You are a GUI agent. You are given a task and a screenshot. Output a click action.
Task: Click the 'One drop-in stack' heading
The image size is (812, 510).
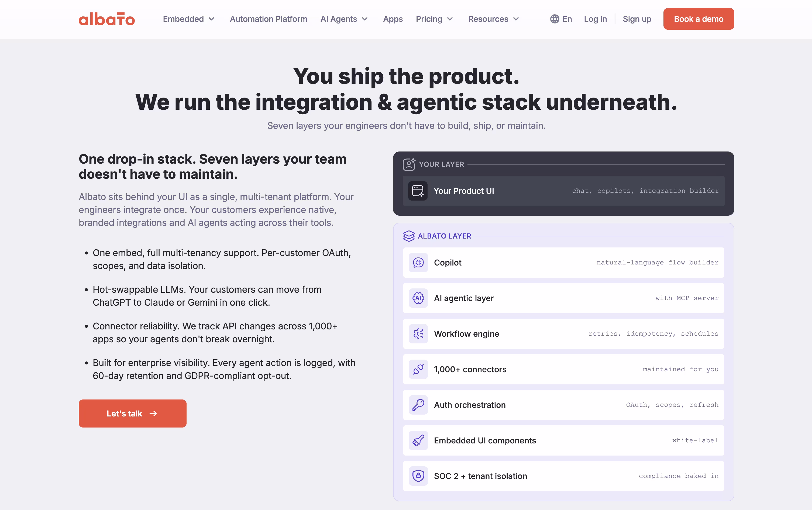tap(213, 167)
